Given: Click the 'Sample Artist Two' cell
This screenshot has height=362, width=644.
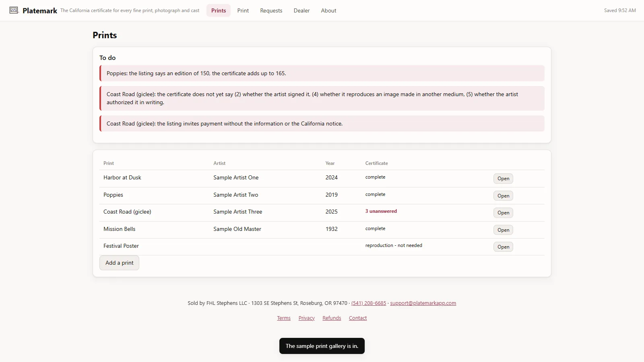Looking at the screenshot, I should tap(236, 195).
